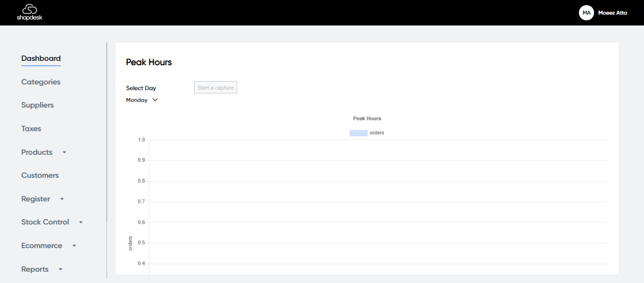Open the Monday day dropdown chevron
Viewport: 644px width, 283px height.
tap(155, 100)
